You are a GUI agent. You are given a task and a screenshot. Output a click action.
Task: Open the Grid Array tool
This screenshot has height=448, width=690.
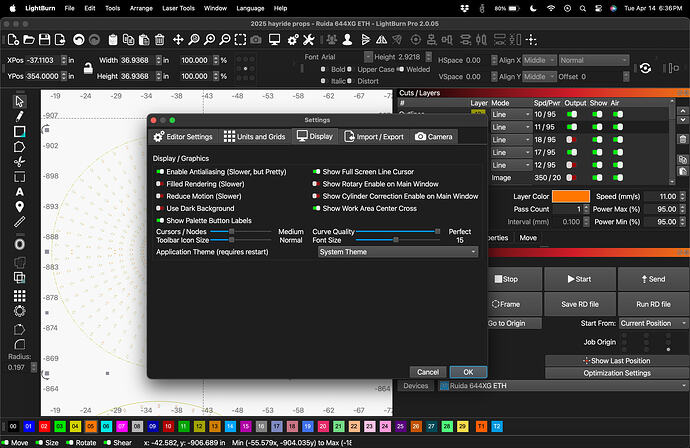coord(19,296)
